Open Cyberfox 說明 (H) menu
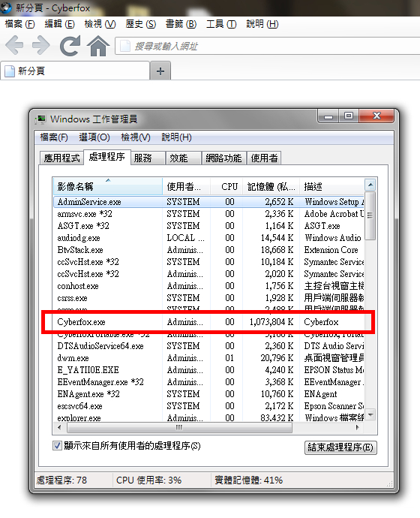 [x=262, y=24]
